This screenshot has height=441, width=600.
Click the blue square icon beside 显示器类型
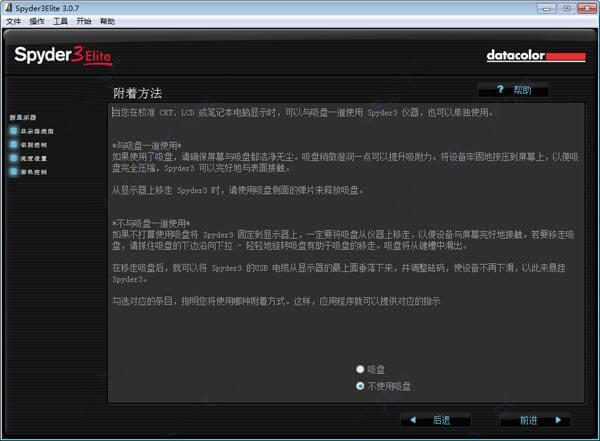click(x=13, y=131)
